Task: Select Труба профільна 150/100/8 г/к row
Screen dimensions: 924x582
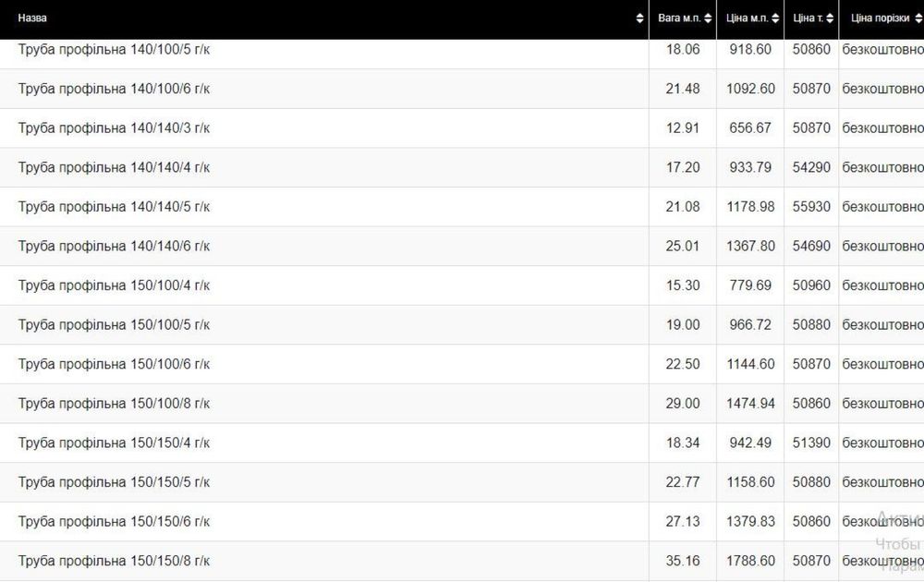Action: (114, 404)
